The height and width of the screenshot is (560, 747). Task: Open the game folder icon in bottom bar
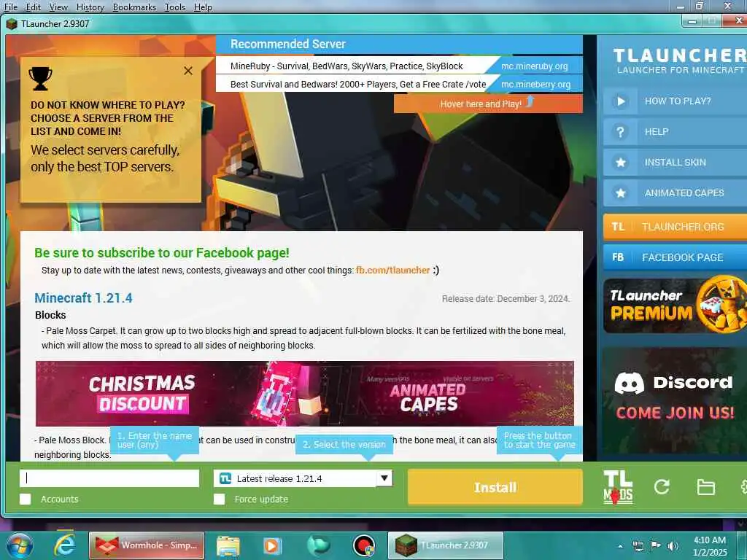705,487
